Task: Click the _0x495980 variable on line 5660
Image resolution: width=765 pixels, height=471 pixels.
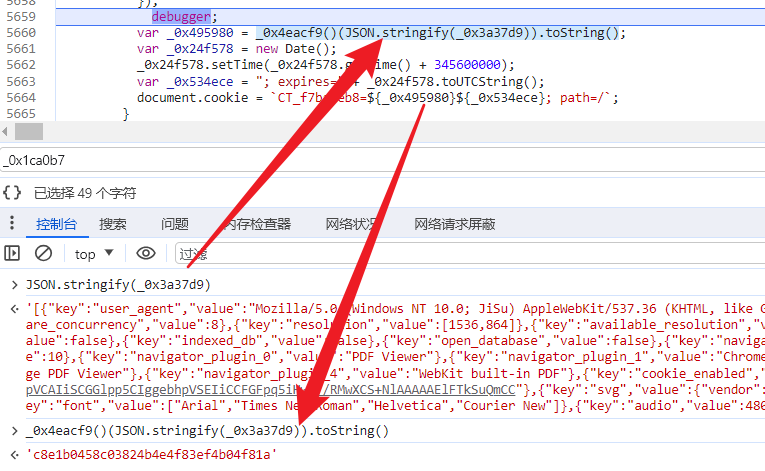Action: click(200, 33)
